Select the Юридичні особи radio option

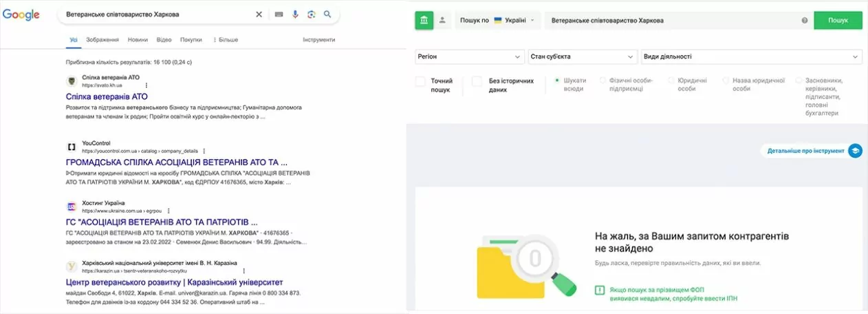point(671,81)
